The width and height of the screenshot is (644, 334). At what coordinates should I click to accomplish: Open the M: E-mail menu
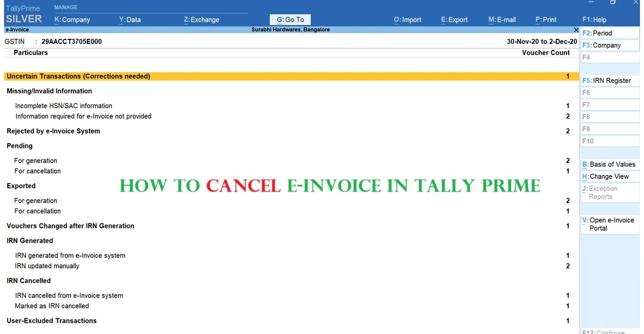[x=502, y=20]
